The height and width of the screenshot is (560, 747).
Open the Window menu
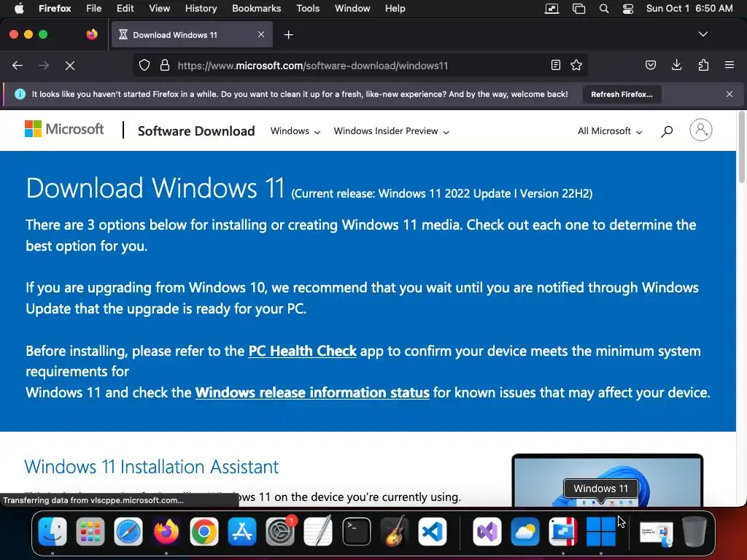(352, 9)
